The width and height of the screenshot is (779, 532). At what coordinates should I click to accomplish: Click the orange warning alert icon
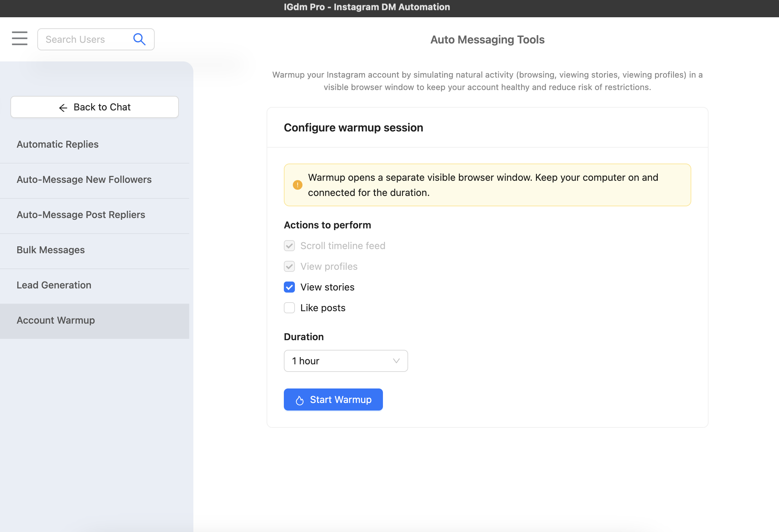[297, 185]
